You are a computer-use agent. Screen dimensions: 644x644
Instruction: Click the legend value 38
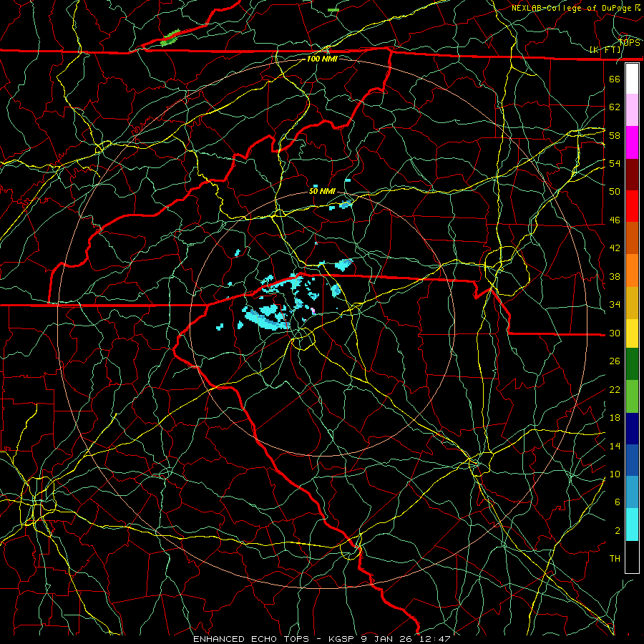pos(615,276)
